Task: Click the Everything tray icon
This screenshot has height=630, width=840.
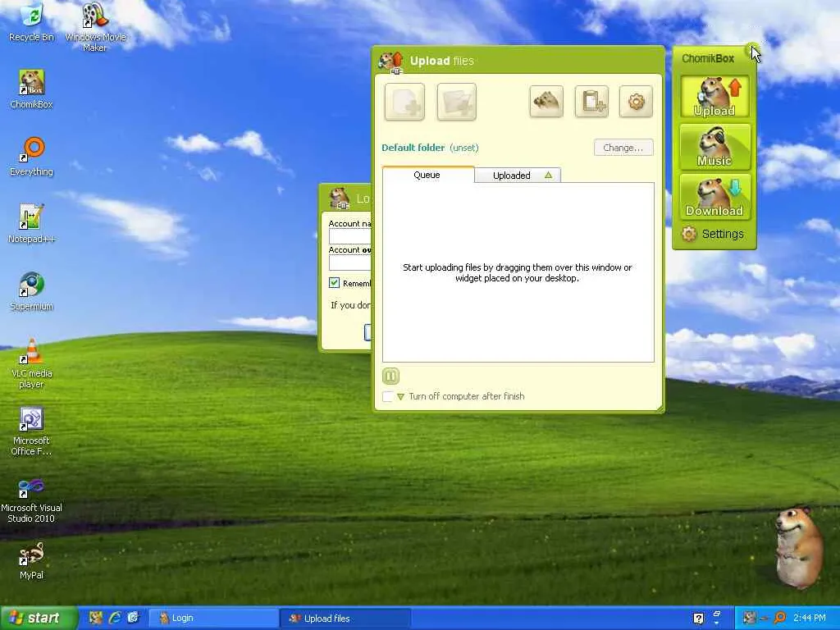Action: (780, 618)
